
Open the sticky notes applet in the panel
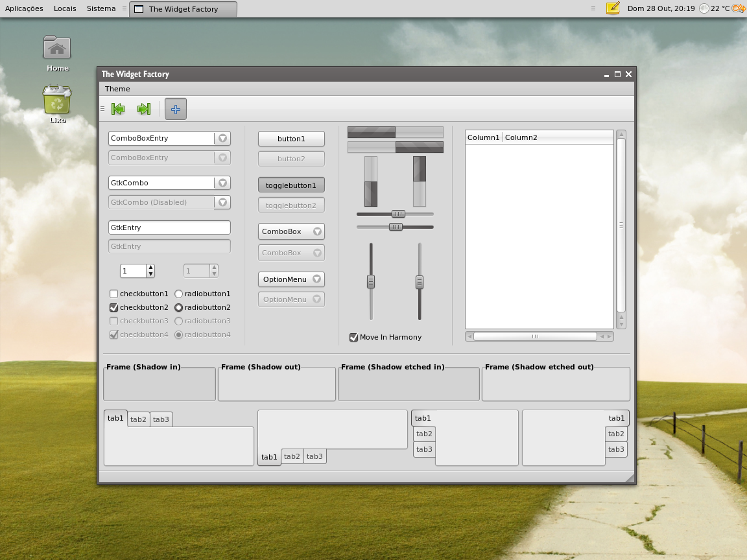(x=612, y=8)
